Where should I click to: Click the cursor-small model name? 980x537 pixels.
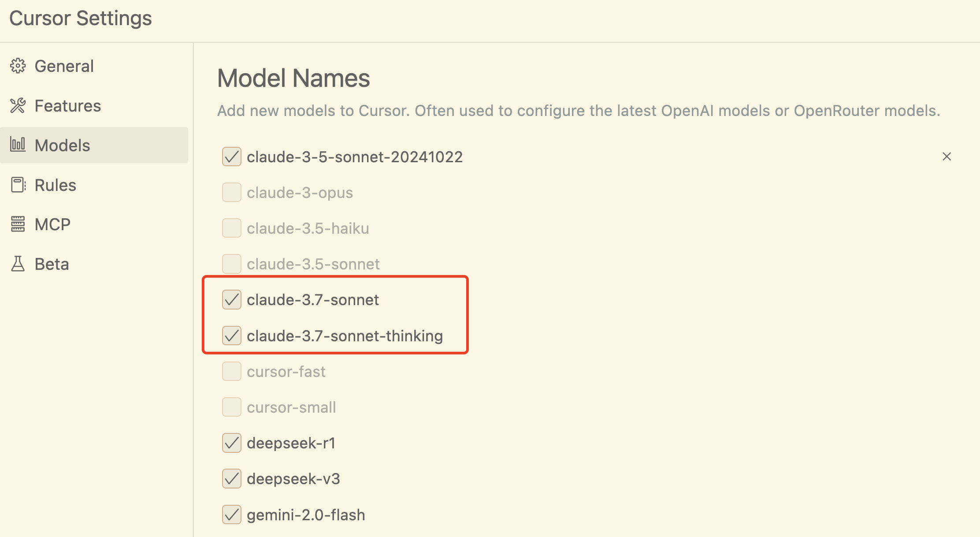[x=291, y=407]
